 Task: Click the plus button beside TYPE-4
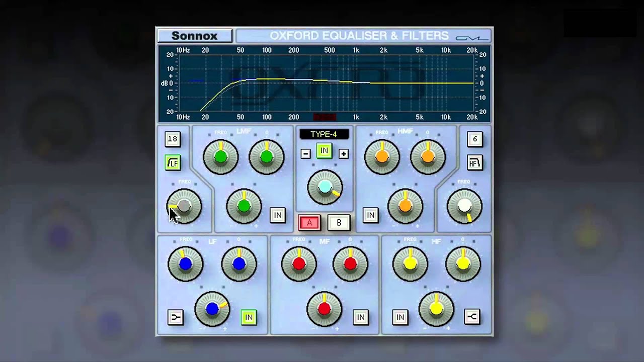click(343, 154)
